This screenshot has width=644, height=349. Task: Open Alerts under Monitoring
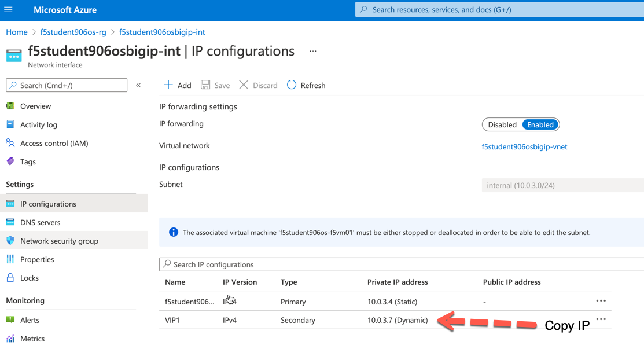point(30,320)
